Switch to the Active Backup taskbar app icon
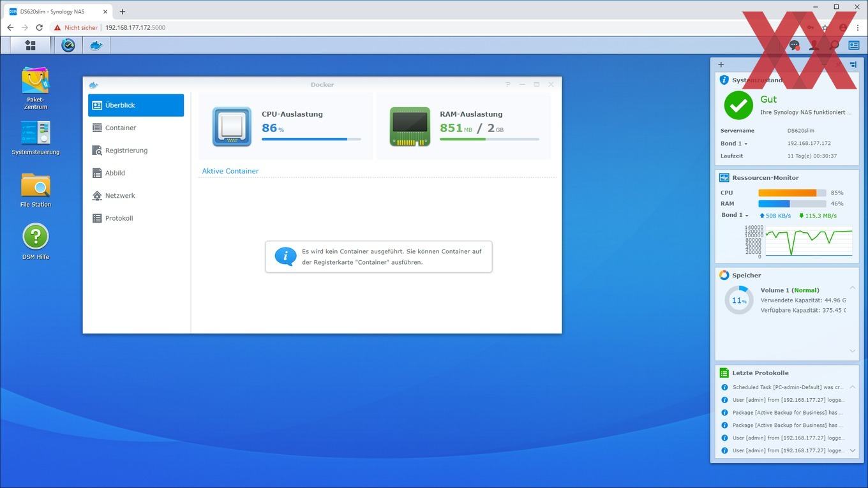 [68, 45]
